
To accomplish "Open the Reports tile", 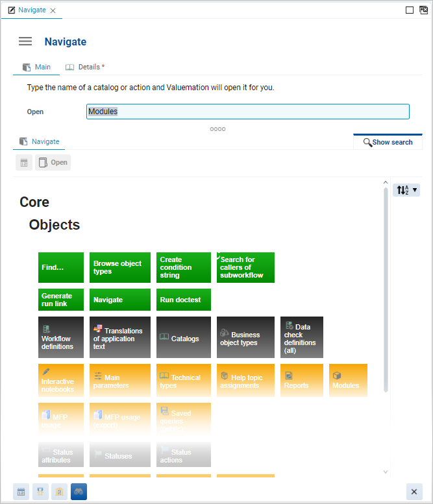I will coord(301,380).
